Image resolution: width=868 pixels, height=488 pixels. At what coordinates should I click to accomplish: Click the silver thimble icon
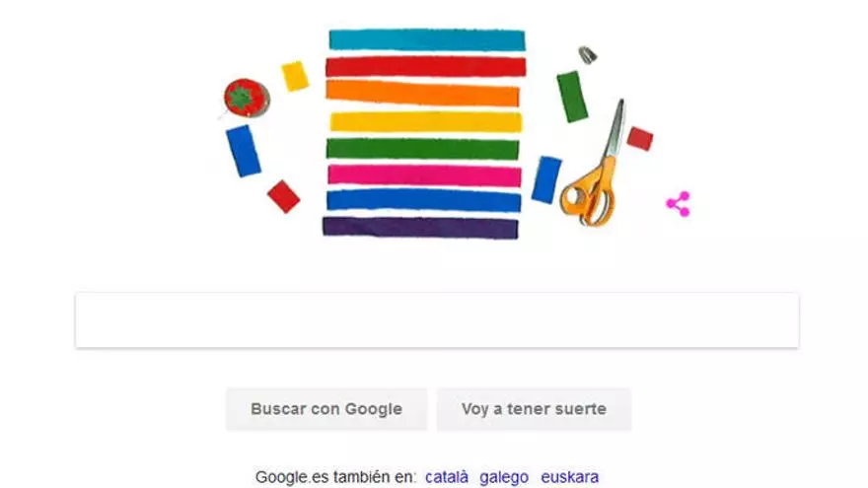pos(587,55)
